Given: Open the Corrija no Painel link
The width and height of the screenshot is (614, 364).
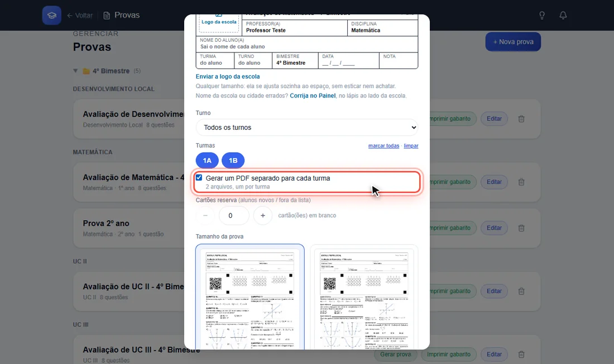Looking at the screenshot, I should [313, 95].
